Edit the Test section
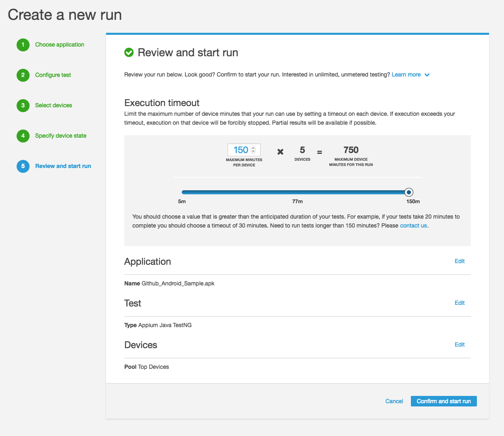 [459, 303]
